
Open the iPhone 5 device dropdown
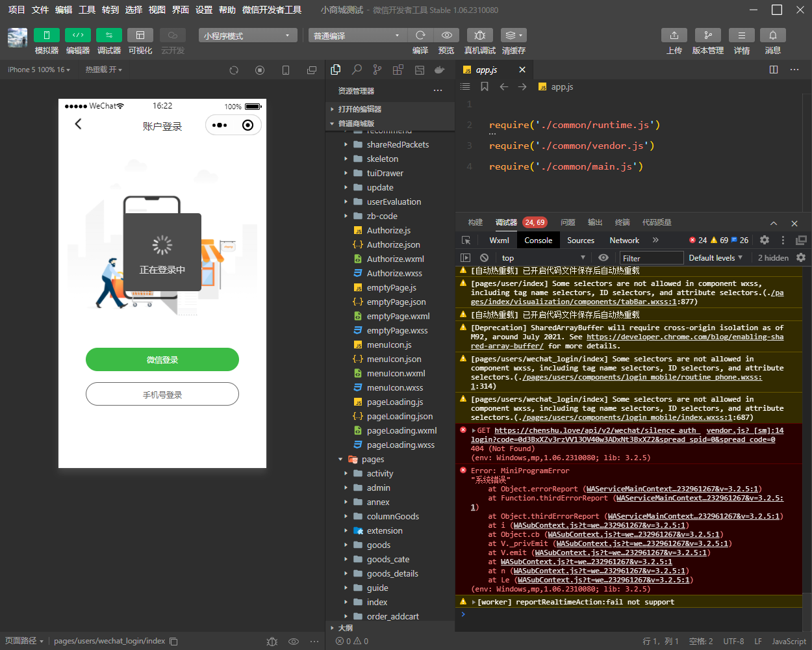[38, 70]
